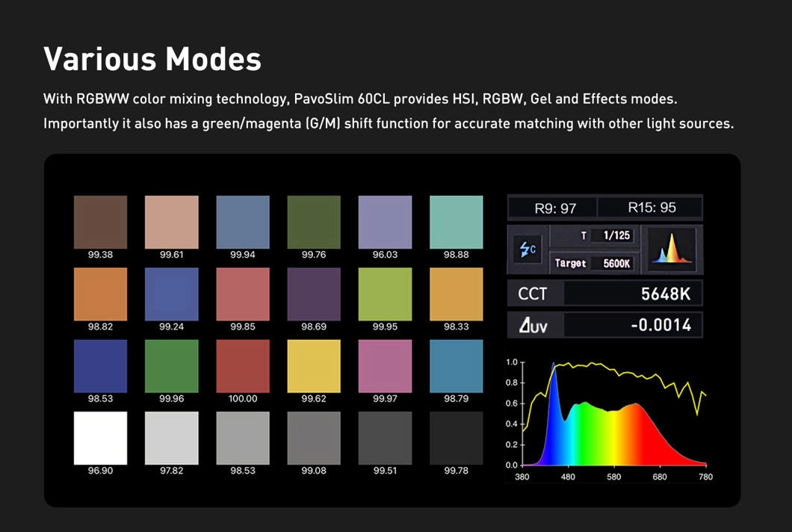This screenshot has width=792, height=532.
Task: Pick the red swatch rated 100.00
Action: pos(243,366)
